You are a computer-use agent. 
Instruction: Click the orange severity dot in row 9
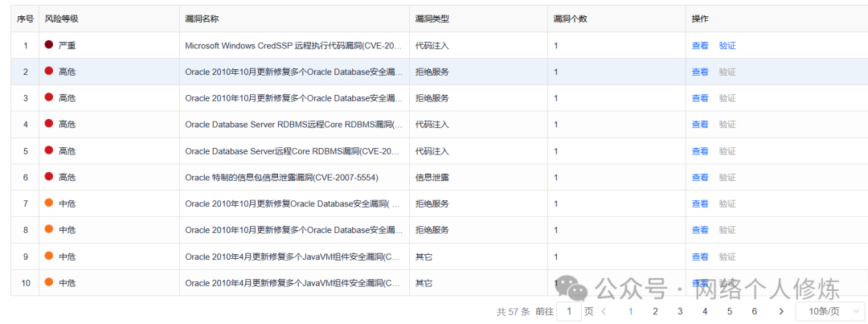click(x=49, y=256)
